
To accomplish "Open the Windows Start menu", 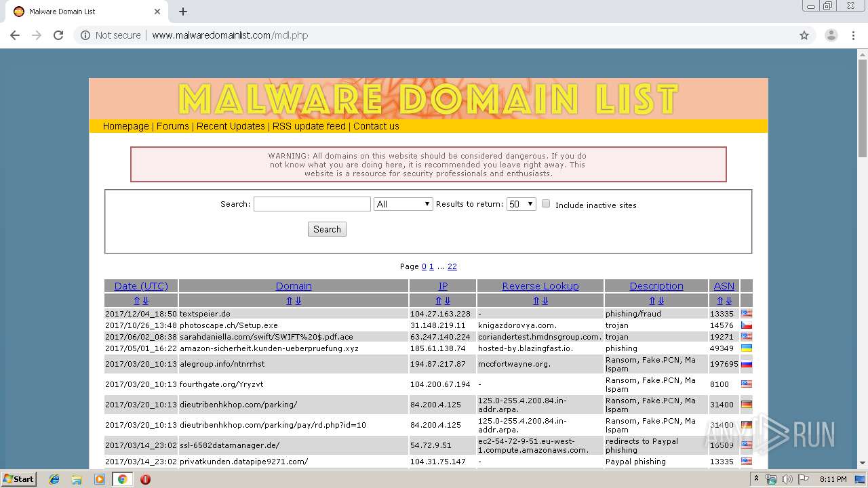I will click(18, 479).
